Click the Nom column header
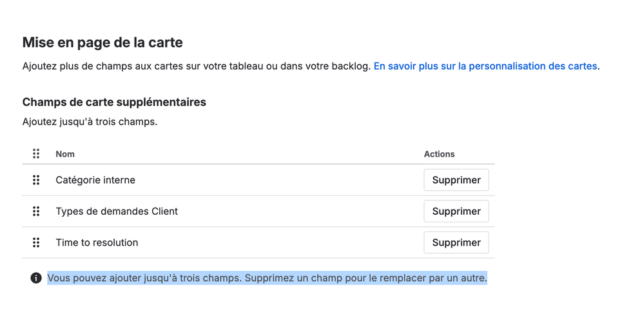Image resolution: width=644 pixels, height=314 pixels. [65, 154]
